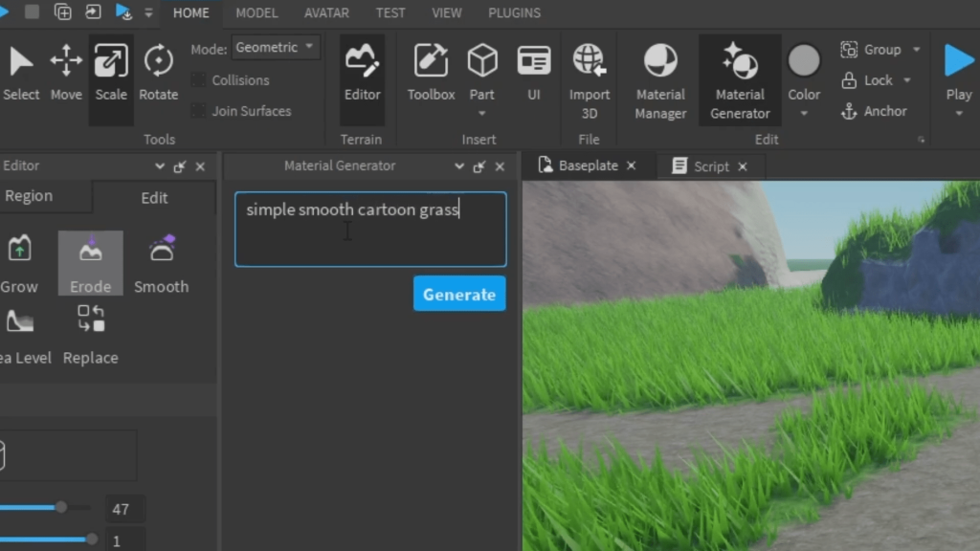Select the Sea Level terrain tool
Screen dimensions: 980x551
[23, 336]
